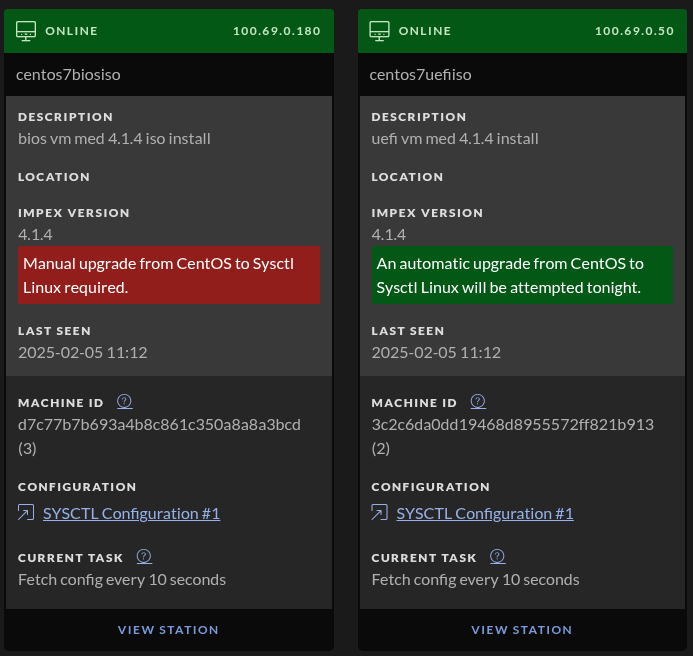Click Impex version 4.1.4 on centos7biosiso card

[x=35, y=235]
